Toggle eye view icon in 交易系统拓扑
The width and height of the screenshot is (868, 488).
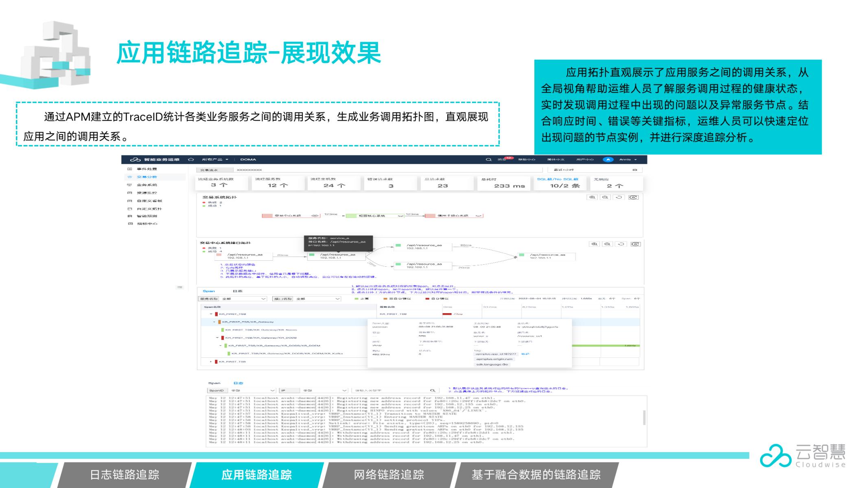click(x=633, y=197)
